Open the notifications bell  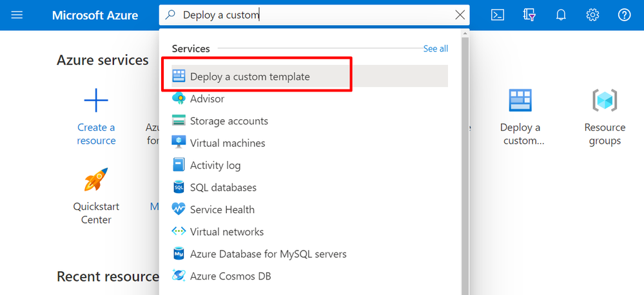point(561,15)
